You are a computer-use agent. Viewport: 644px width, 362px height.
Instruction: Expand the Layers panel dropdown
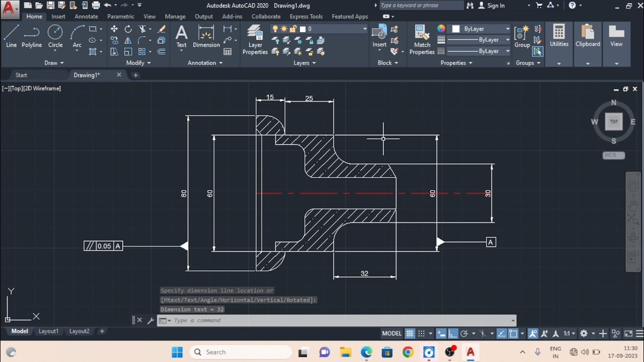[x=305, y=63]
